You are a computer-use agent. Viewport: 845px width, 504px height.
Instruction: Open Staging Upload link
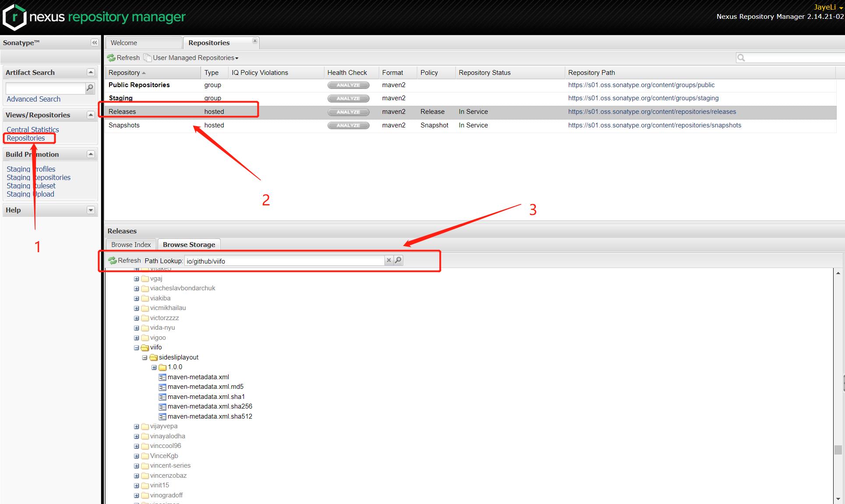pyautogui.click(x=30, y=194)
